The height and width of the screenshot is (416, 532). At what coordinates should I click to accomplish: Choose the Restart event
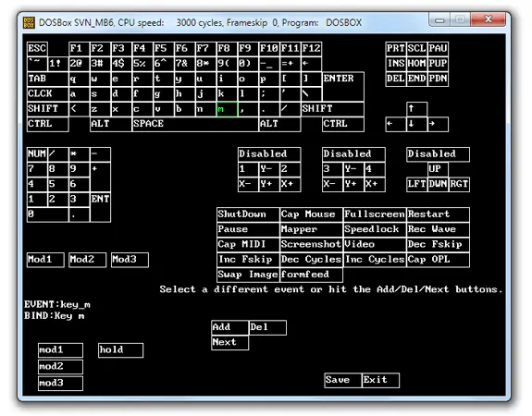coord(438,214)
